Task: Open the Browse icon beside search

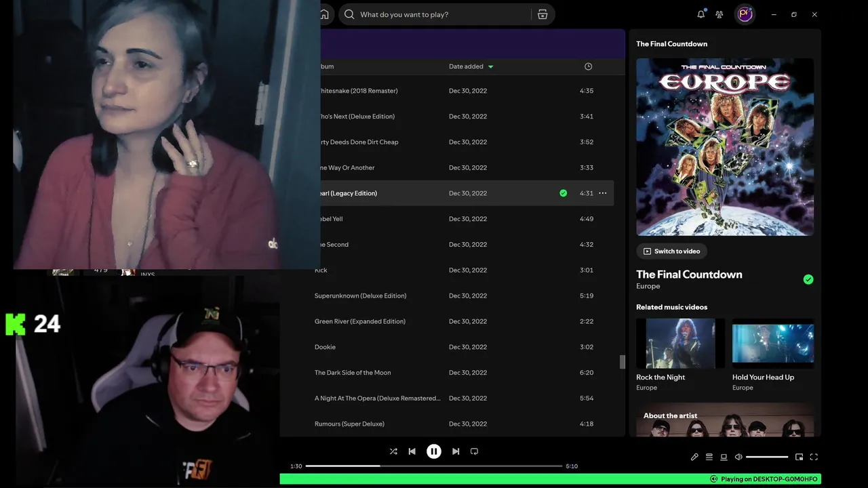Action: tap(542, 14)
